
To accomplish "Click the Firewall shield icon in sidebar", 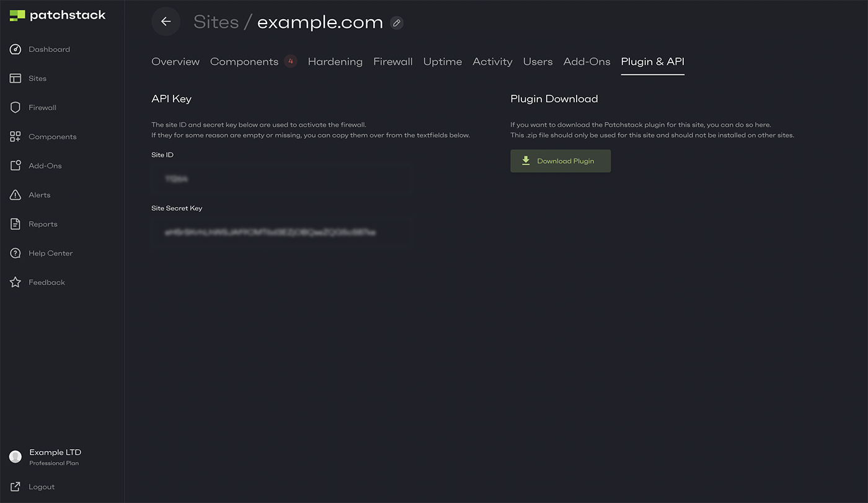I will [15, 108].
